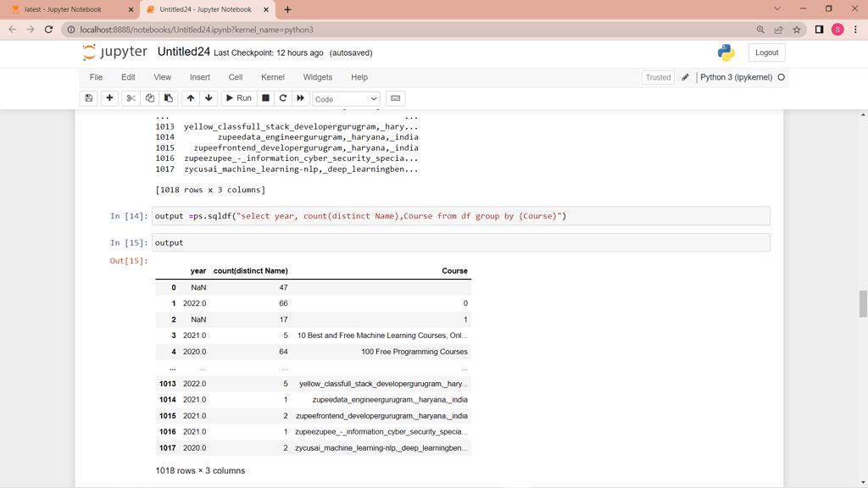Run the selected cell

(238, 97)
